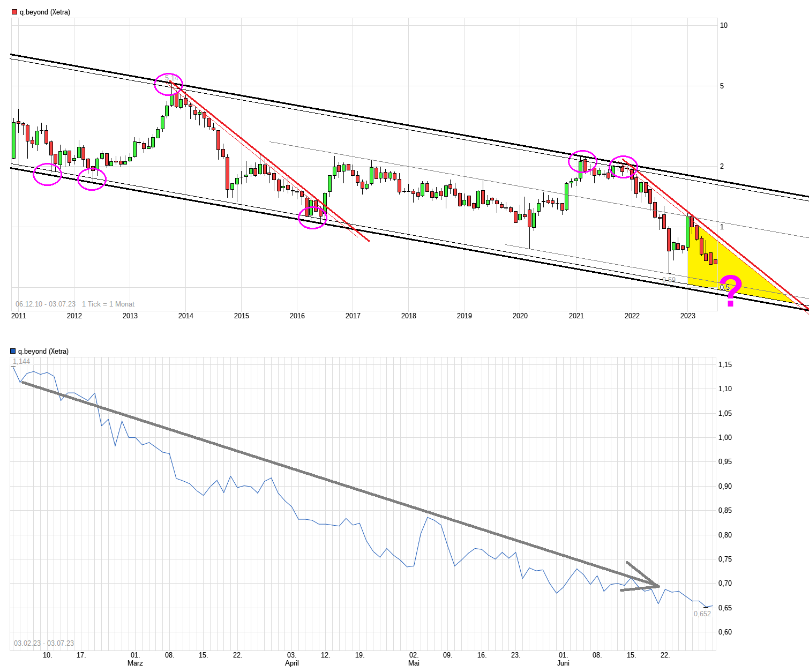Screen dimensions: 809x672
Task: Click the '1 Tick = 1 Monat' label
Action: coord(108,304)
